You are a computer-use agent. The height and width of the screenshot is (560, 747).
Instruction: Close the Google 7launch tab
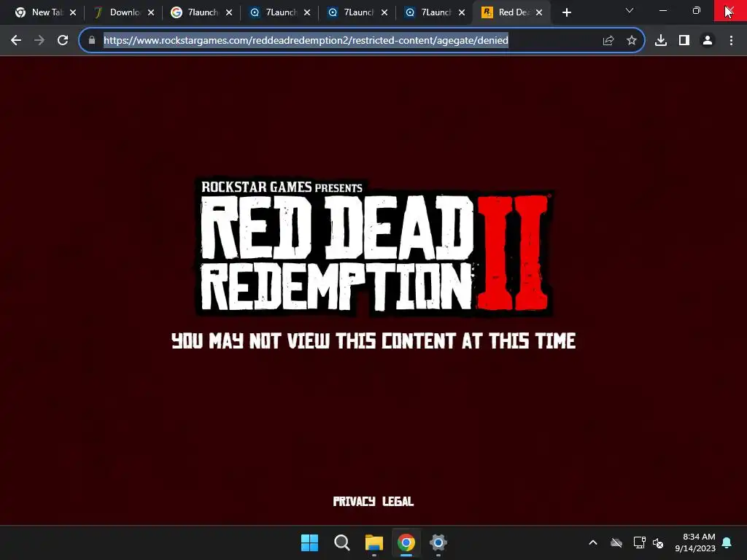(x=229, y=13)
